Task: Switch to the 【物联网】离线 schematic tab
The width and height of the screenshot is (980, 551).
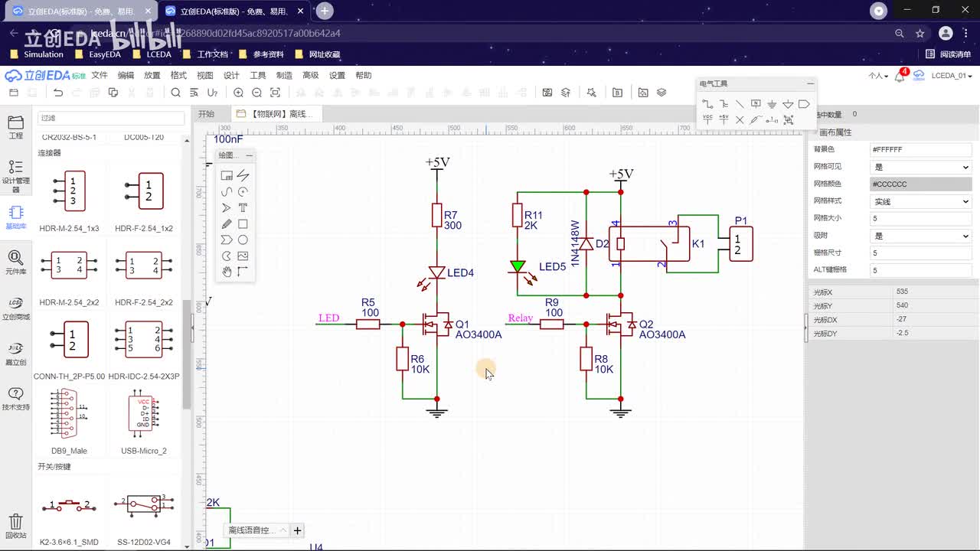Action: pyautogui.click(x=276, y=114)
